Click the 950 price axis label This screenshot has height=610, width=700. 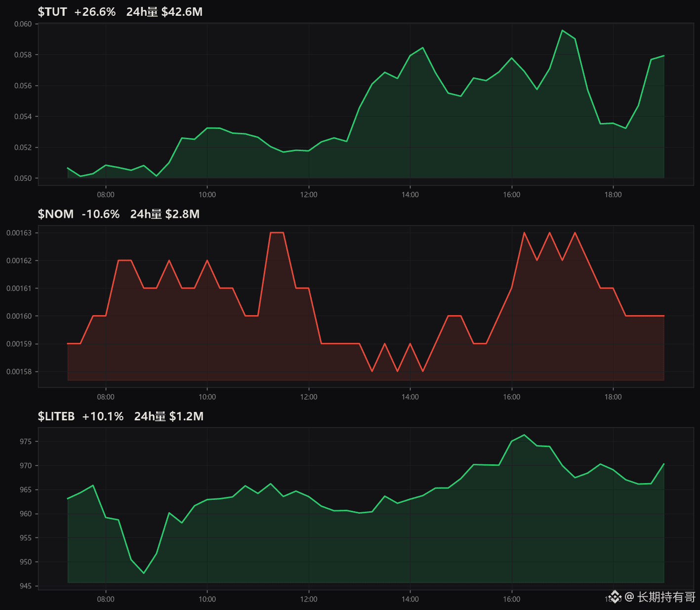pos(26,562)
